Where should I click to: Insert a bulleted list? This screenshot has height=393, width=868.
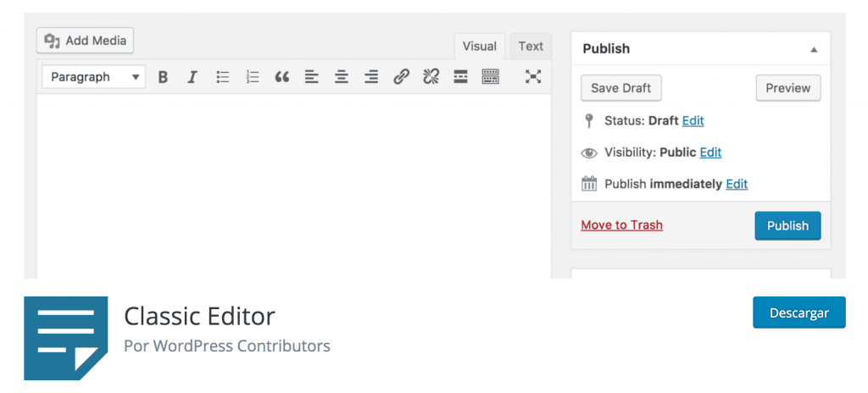point(223,77)
